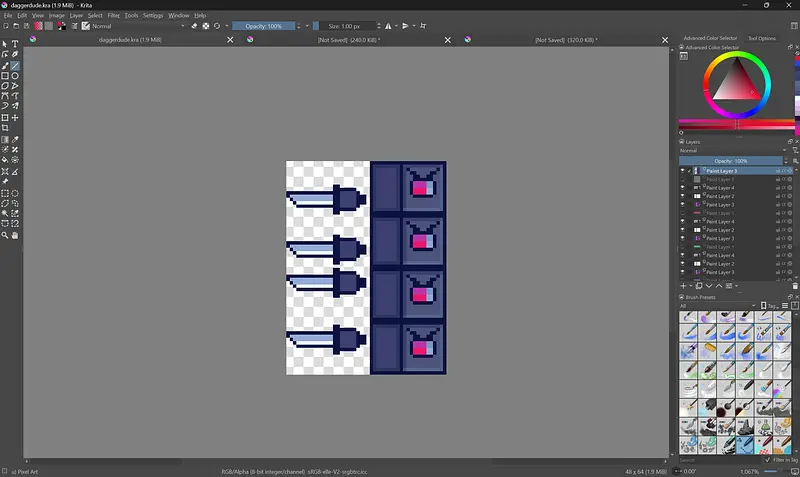
Task: Delete layer using trash icon
Action: pyautogui.click(x=795, y=286)
